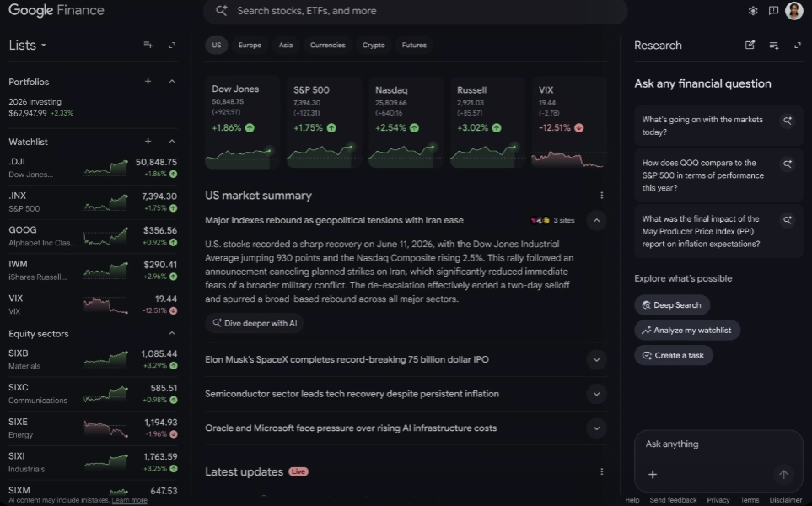The width and height of the screenshot is (812, 506).
Task: Select the SIXB Materials sector row
Action: (93, 359)
